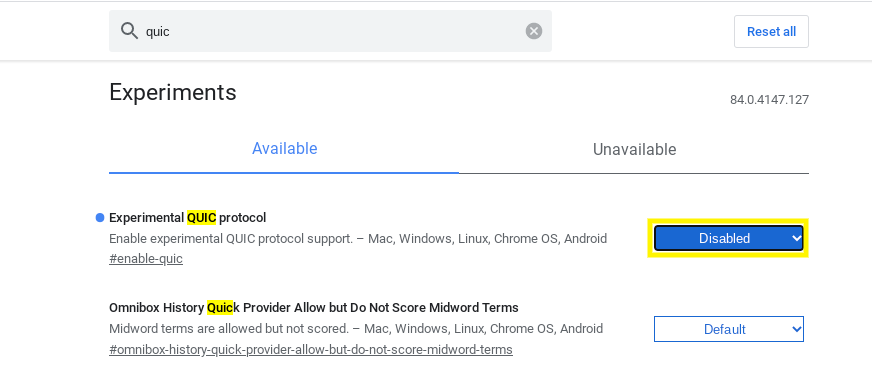This screenshot has width=872, height=373.
Task: Click the magnifying glass search icon
Action: click(x=129, y=31)
